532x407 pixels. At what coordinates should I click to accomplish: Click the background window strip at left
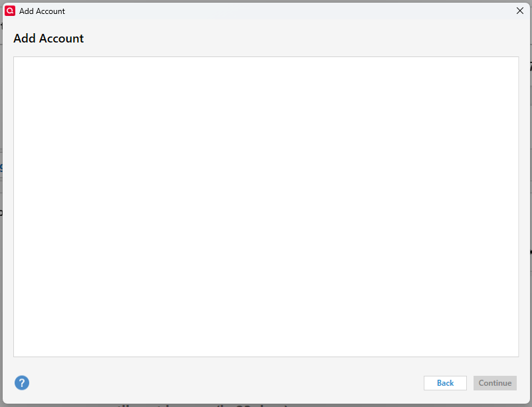(x=1, y=203)
